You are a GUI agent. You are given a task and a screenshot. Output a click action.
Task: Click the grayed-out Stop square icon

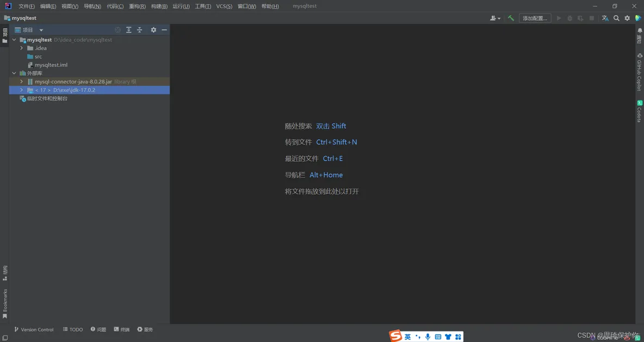(x=592, y=18)
